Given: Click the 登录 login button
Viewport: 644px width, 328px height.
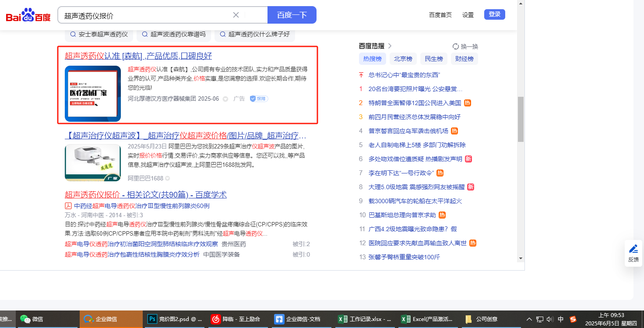Looking at the screenshot, I should [494, 14].
